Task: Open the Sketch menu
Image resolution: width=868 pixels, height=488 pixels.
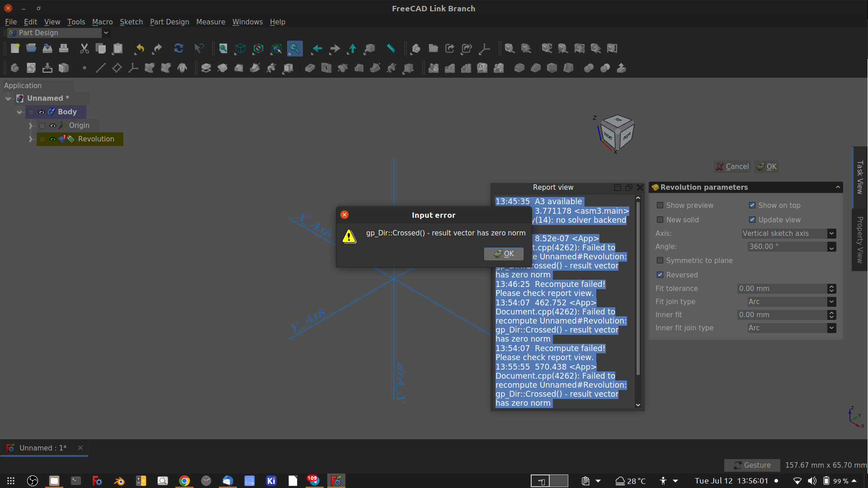Action: [131, 22]
